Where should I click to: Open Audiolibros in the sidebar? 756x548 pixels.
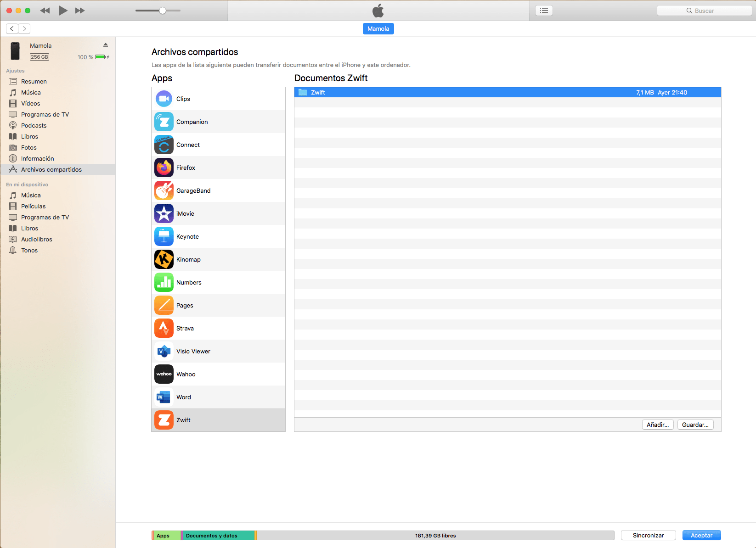tap(58, 239)
